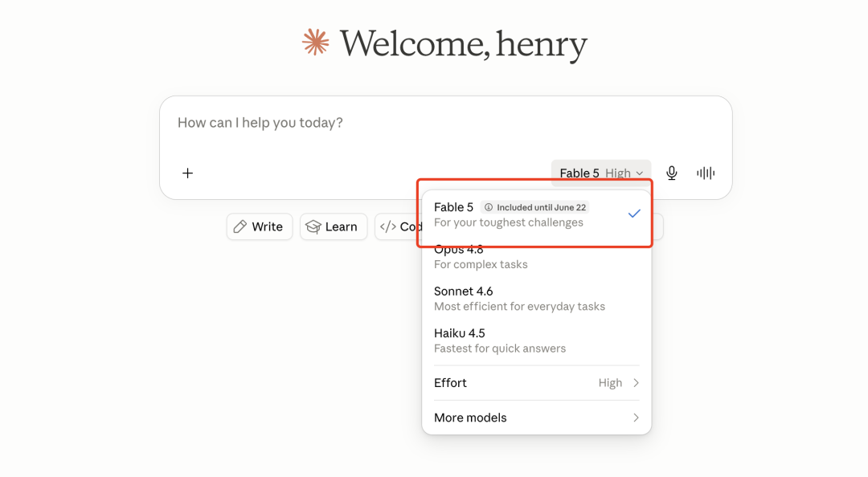
Task: Open voice mode waveform icon
Action: click(x=706, y=173)
